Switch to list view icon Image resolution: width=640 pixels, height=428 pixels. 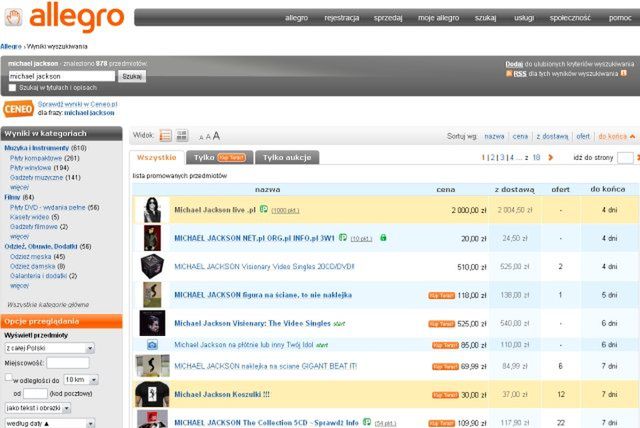[x=165, y=135]
